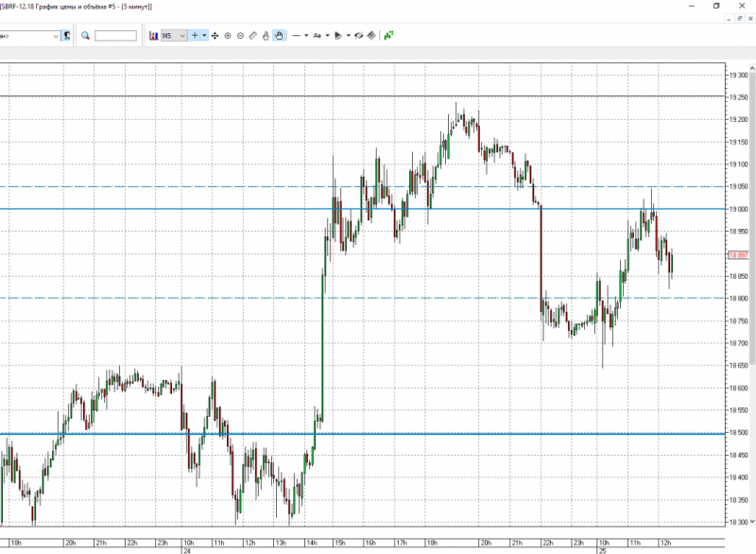Viewport: 756px width, 554px height.
Task: Click the layers stack eraser icon
Action: click(371, 36)
